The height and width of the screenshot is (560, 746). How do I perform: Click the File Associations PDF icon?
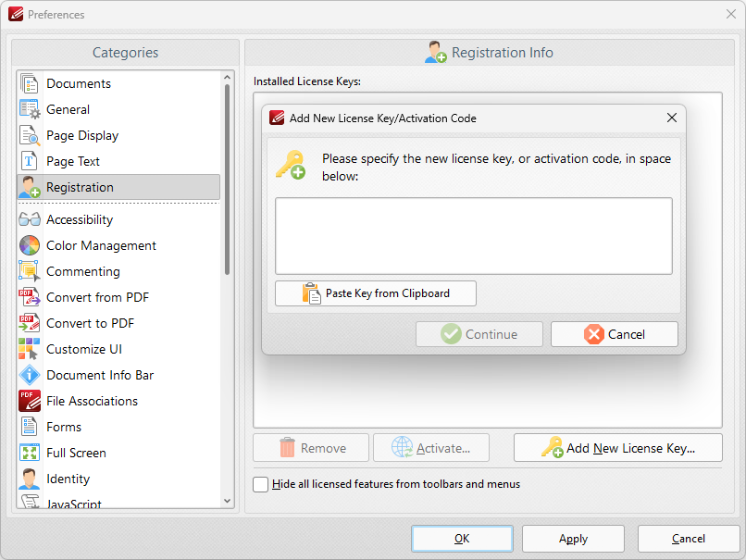click(x=30, y=401)
